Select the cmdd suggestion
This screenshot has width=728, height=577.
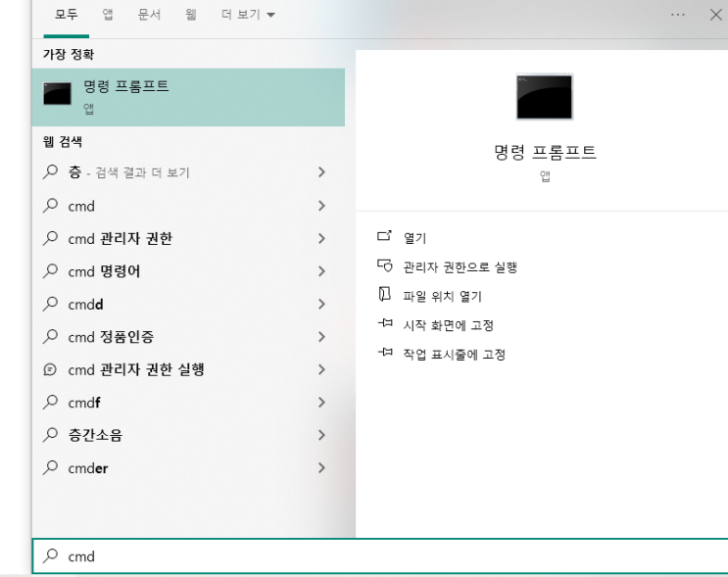coord(188,304)
